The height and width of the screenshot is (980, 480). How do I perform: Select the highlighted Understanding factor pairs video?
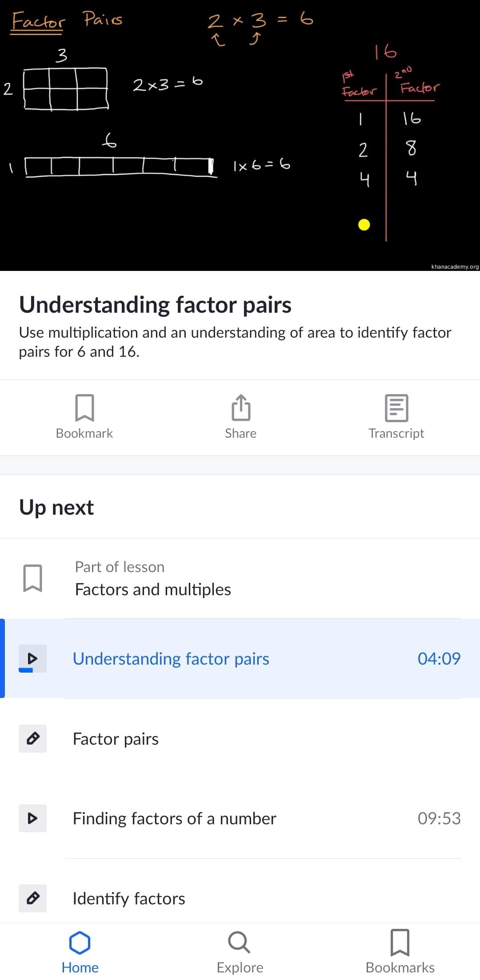[x=172, y=659]
